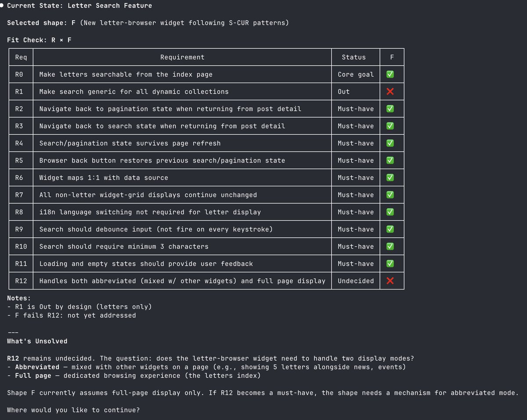Click the 'Must-have' status in R3 row
The image size is (527, 420).
[x=356, y=126]
